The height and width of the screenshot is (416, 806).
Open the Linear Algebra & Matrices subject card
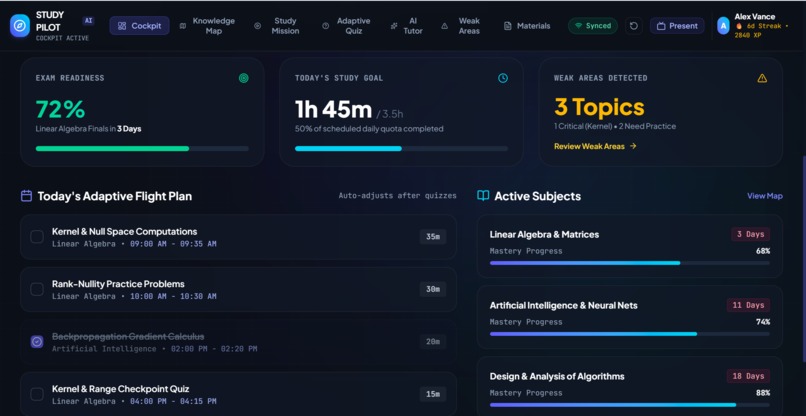pos(630,246)
